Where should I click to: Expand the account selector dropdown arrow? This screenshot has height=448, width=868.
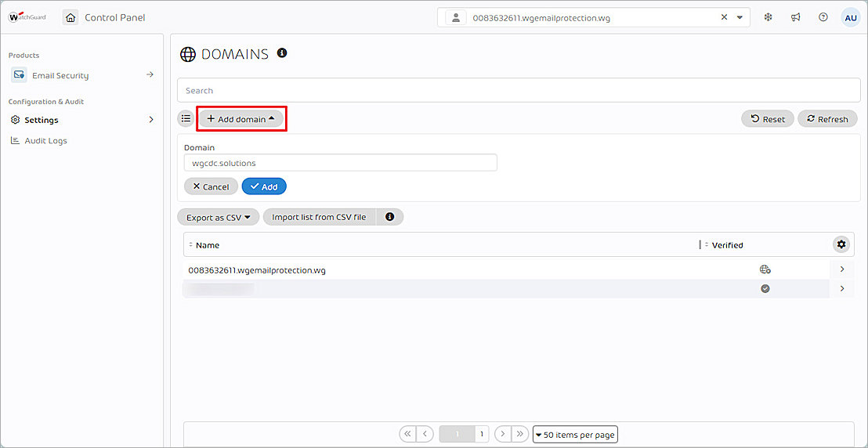tap(740, 18)
